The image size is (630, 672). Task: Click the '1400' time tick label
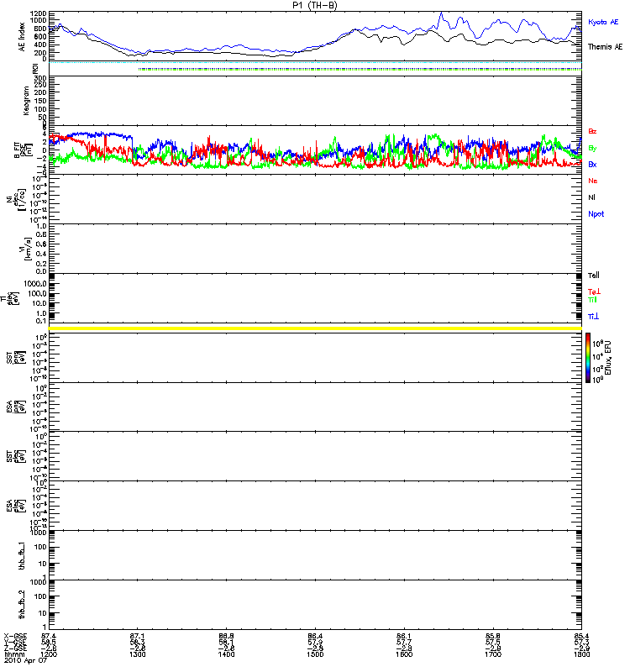pyautogui.click(x=226, y=654)
